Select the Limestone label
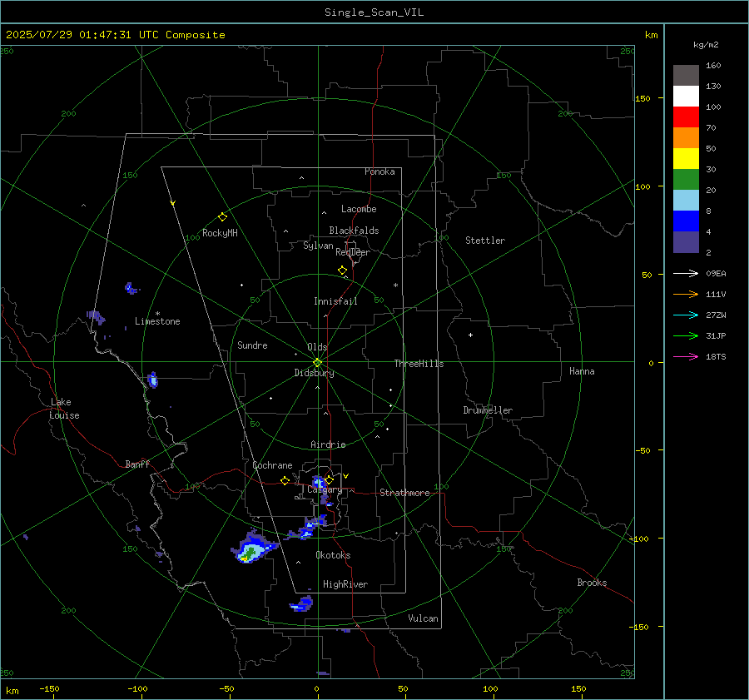The height and width of the screenshot is (700, 749). click(157, 321)
